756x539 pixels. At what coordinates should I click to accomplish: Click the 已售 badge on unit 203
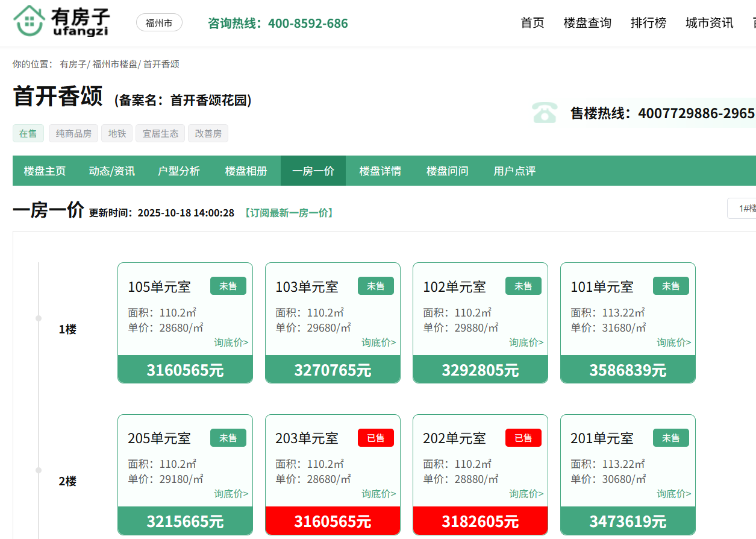375,438
